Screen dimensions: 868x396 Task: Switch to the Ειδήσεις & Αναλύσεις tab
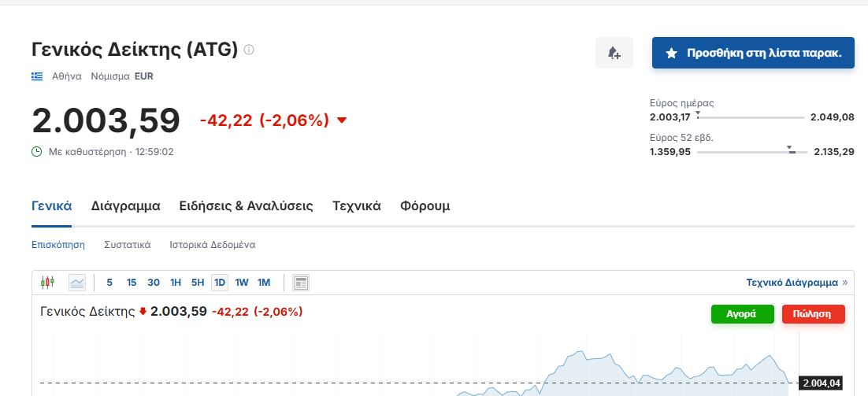point(246,206)
